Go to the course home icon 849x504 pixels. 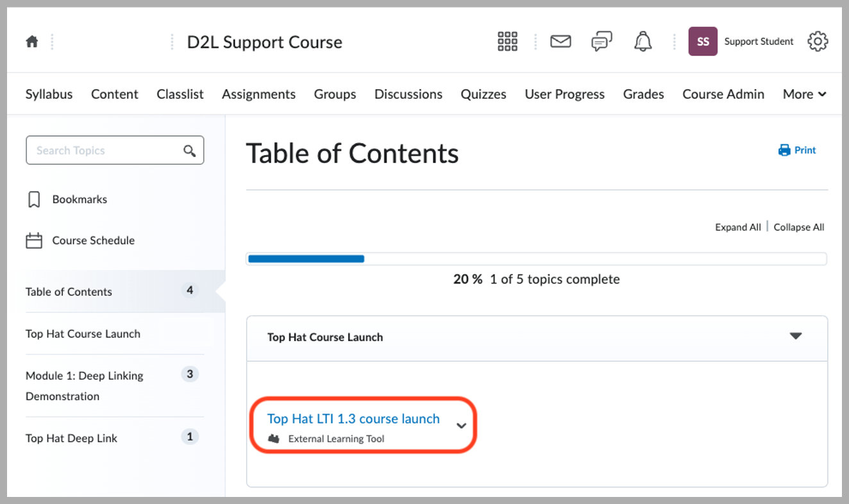click(32, 42)
